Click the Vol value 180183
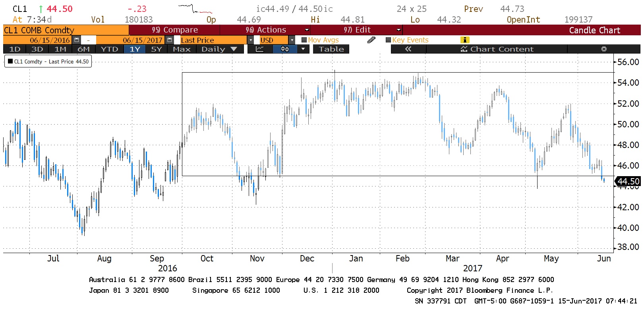The width and height of the screenshot is (644, 313). pos(139,19)
